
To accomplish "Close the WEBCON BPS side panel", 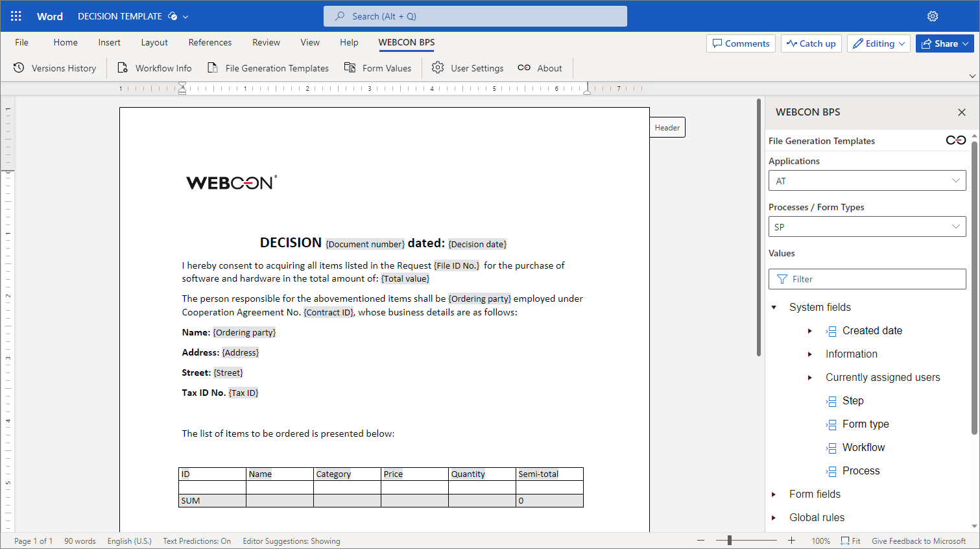I will tap(962, 112).
